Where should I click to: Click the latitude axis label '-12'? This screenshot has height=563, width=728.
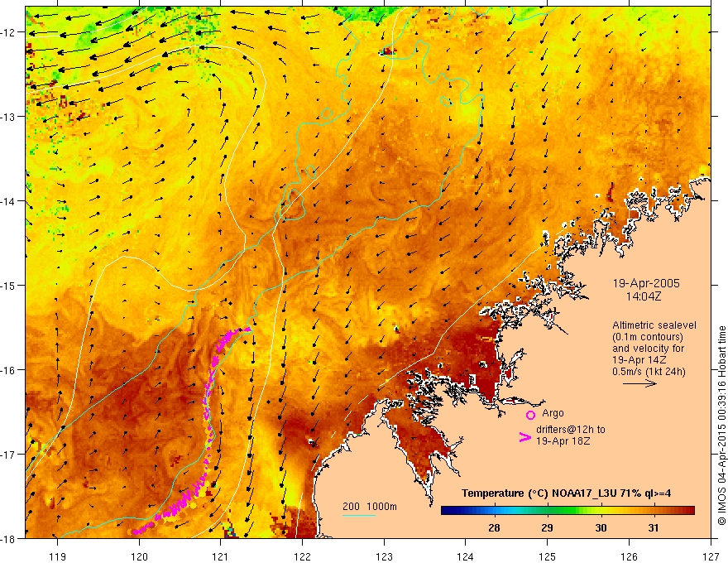(x=8, y=32)
